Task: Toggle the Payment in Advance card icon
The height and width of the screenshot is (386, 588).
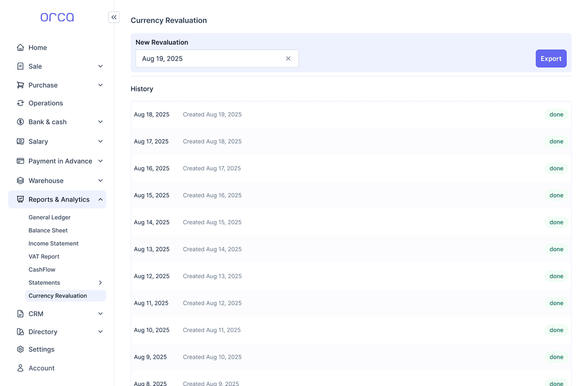Action: (20, 161)
